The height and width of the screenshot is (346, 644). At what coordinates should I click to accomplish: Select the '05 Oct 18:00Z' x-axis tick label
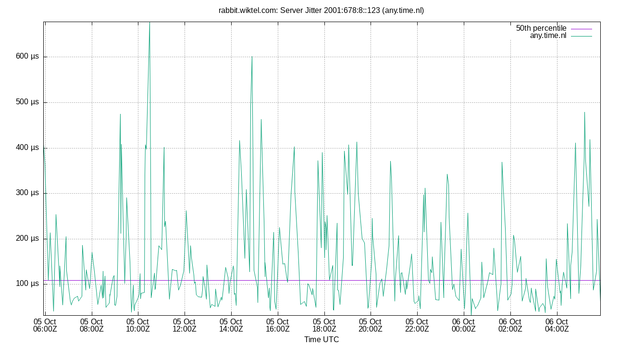pos(324,325)
